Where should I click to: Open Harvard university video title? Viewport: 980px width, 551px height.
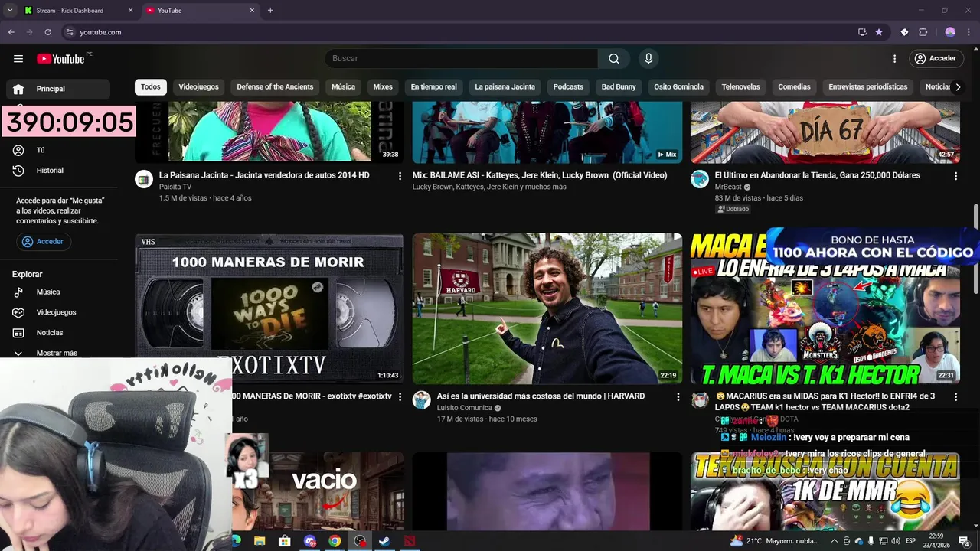[x=541, y=396]
